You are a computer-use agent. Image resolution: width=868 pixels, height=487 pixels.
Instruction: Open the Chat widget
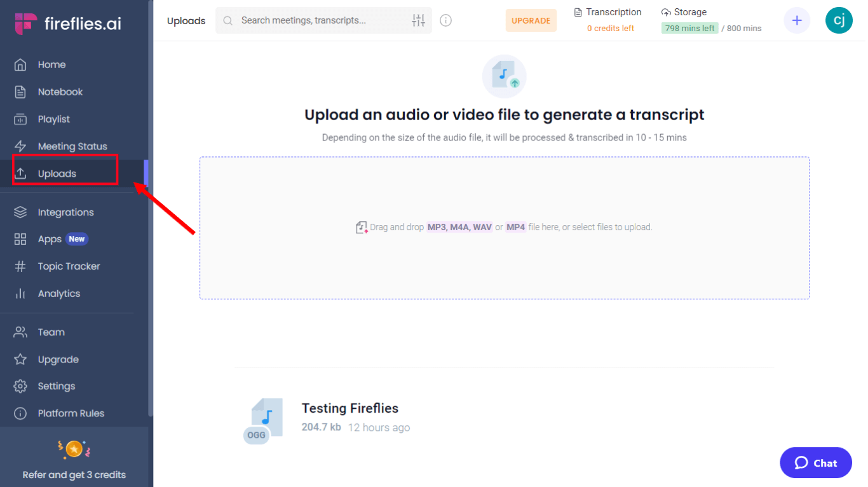(x=816, y=463)
